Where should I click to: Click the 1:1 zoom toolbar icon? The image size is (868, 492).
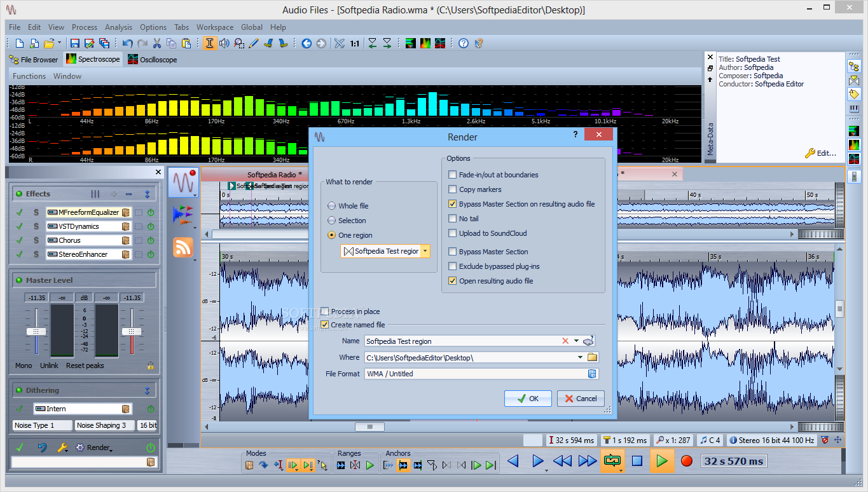(x=354, y=43)
